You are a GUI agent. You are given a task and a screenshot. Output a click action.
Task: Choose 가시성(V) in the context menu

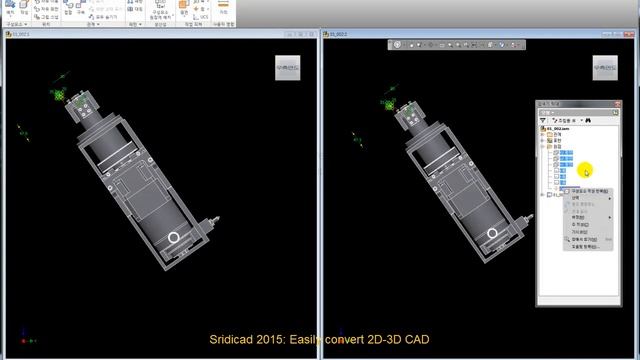click(588, 232)
